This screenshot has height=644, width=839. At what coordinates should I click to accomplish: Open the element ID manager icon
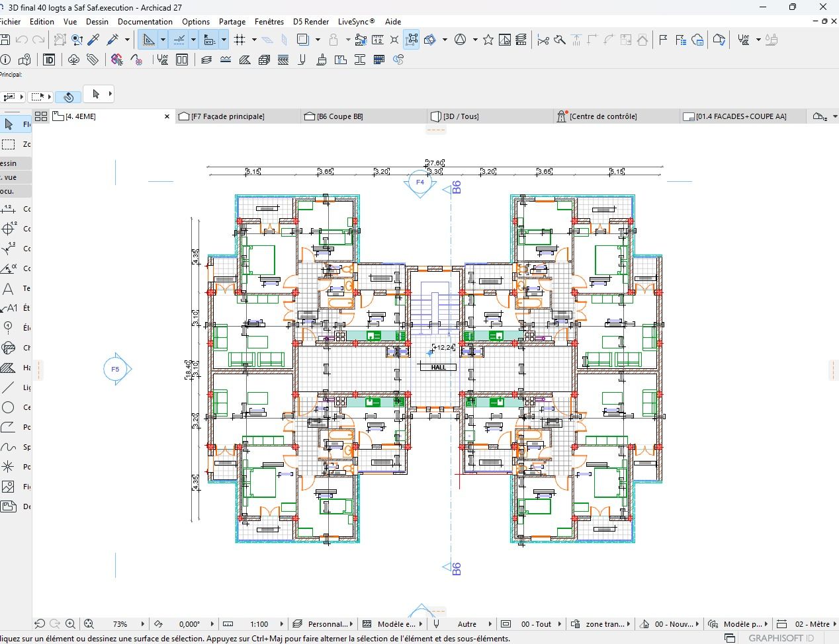point(49,60)
